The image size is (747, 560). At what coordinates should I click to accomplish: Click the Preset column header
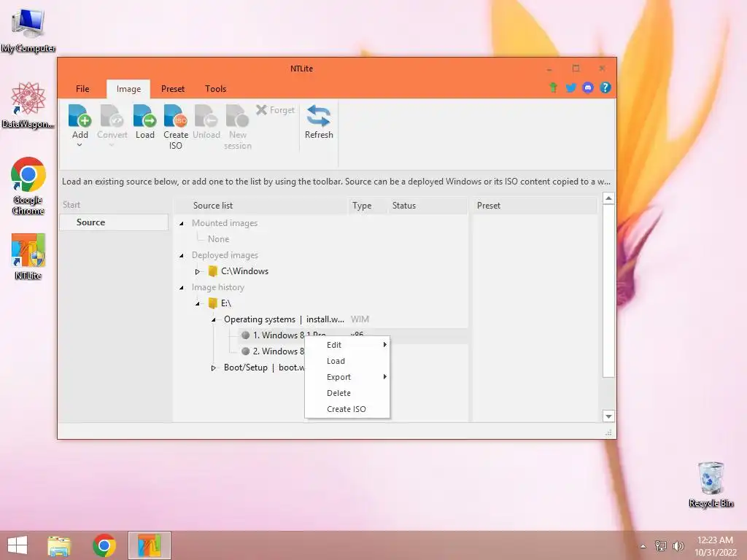click(534, 205)
